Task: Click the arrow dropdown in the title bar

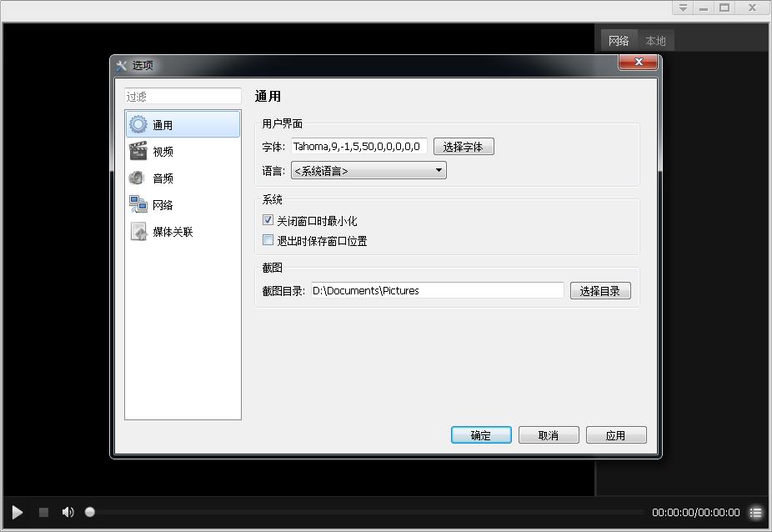Action: point(681,8)
